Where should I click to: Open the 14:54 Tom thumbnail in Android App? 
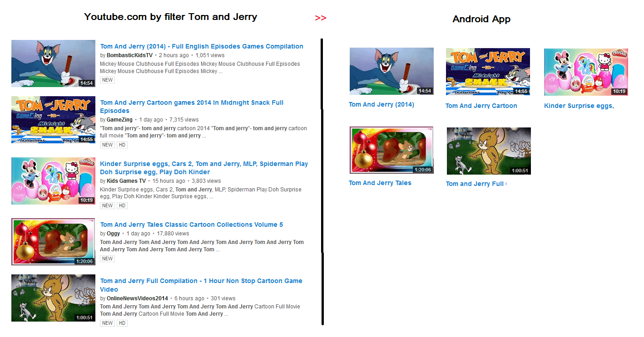[x=391, y=71]
